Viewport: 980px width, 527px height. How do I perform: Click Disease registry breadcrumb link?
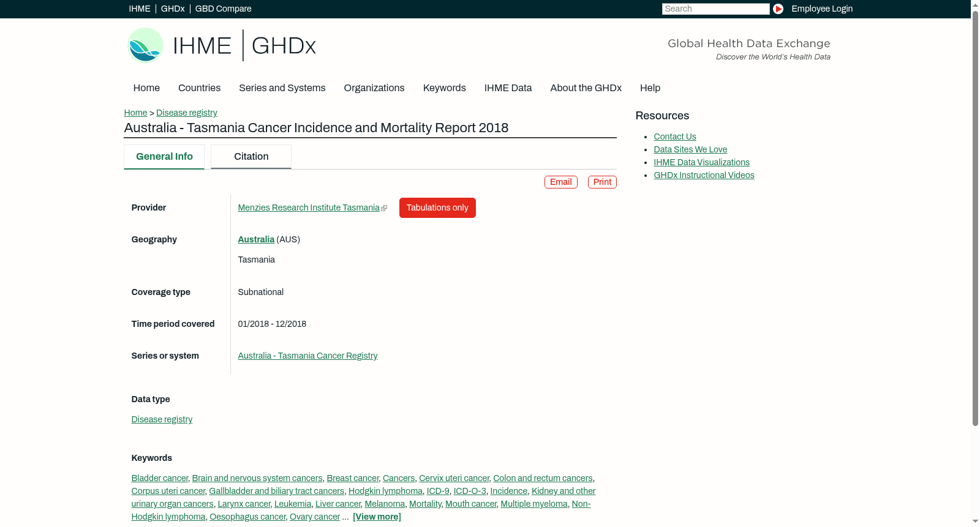click(187, 113)
